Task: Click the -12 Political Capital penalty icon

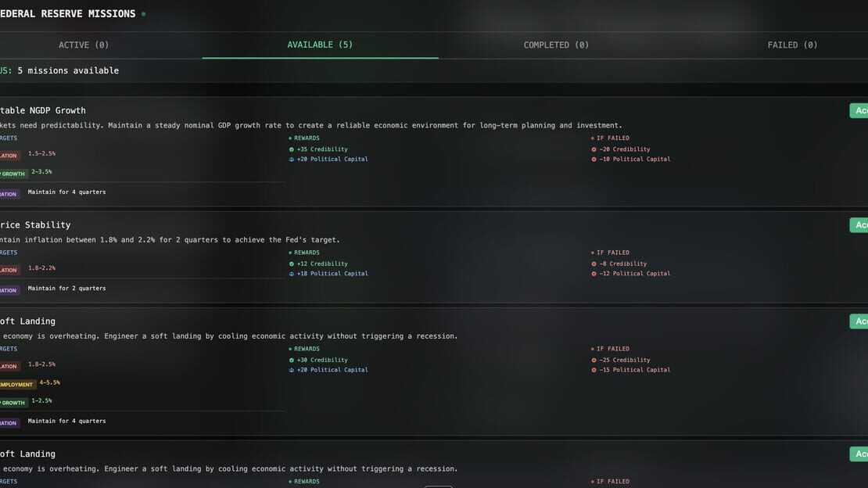Action: [x=594, y=274]
